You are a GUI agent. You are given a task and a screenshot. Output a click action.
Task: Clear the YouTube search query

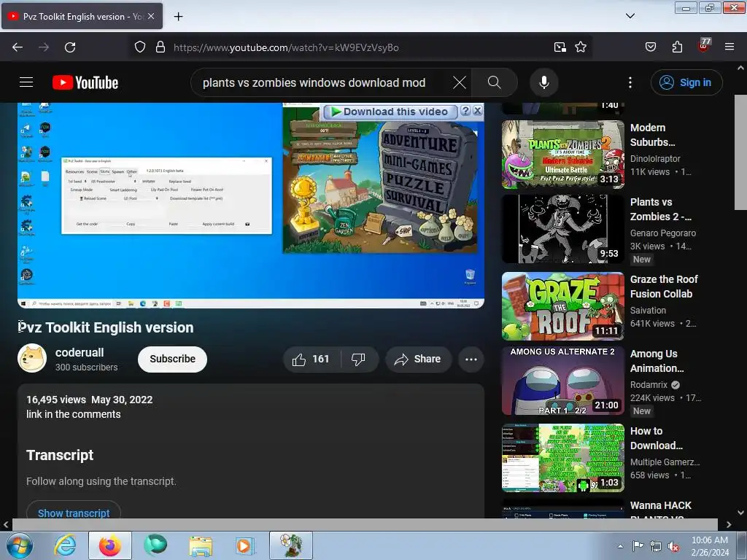(460, 82)
